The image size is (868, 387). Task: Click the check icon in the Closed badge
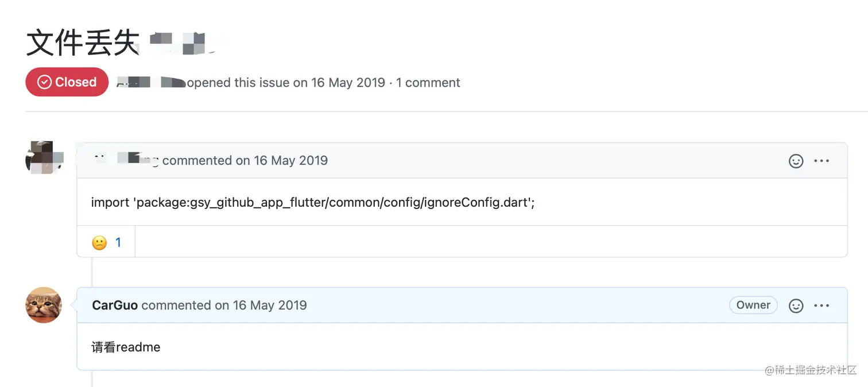click(x=44, y=82)
